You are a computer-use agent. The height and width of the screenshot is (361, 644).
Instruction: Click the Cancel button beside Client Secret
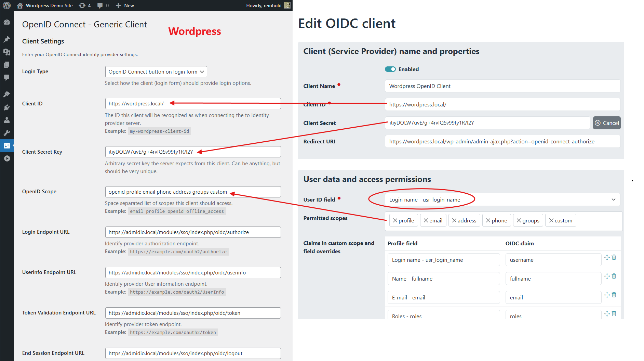click(606, 123)
